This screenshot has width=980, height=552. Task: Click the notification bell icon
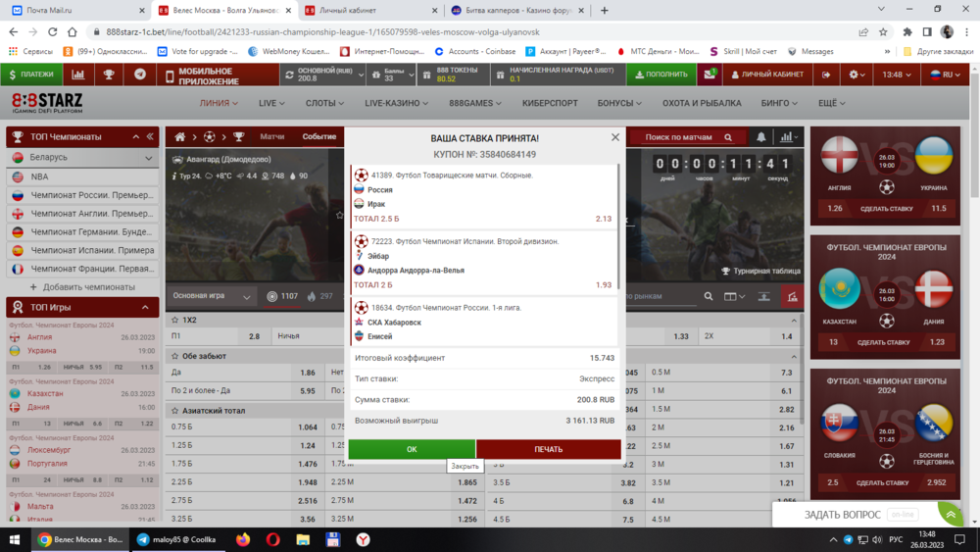click(760, 137)
